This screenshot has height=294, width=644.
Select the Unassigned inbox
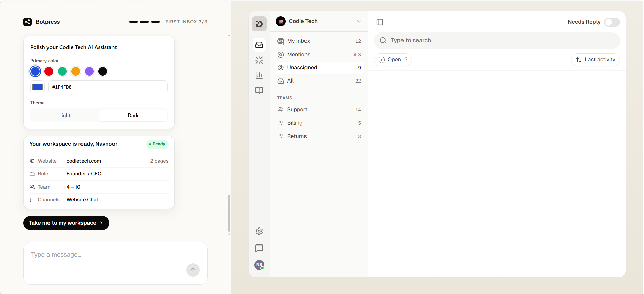coord(319,68)
